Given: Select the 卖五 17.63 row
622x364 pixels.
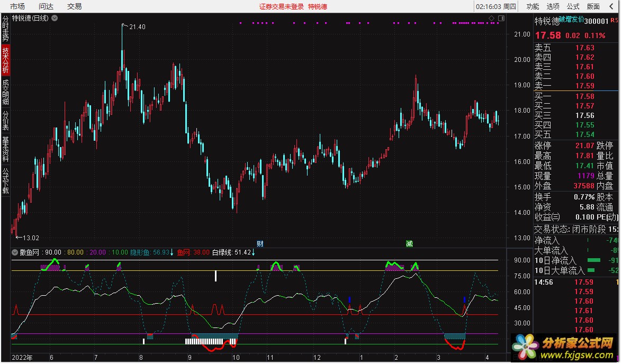Looking at the screenshot, I should click(576, 48).
